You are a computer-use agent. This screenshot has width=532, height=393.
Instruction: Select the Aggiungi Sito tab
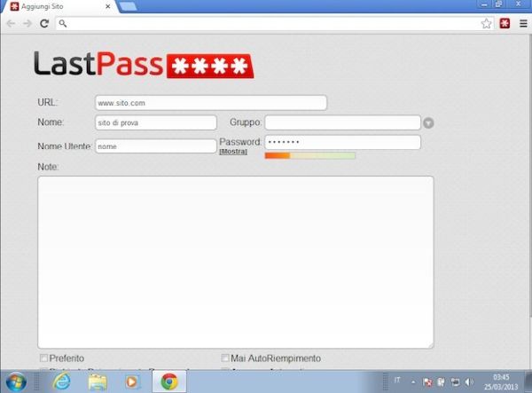point(60,6)
